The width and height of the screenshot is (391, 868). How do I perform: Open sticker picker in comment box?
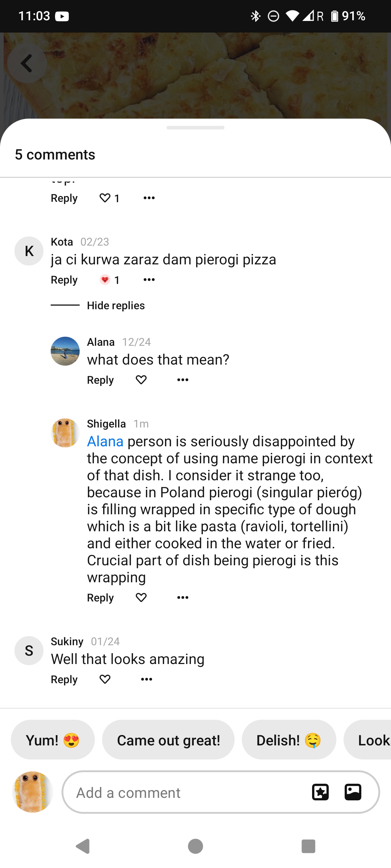320,792
